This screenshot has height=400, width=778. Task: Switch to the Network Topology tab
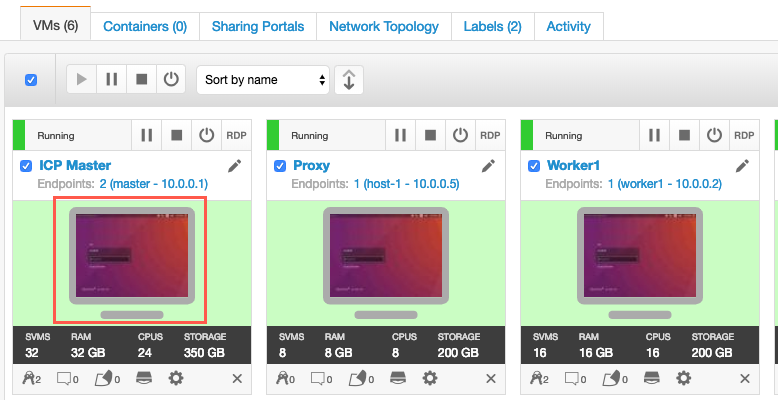[x=384, y=26]
